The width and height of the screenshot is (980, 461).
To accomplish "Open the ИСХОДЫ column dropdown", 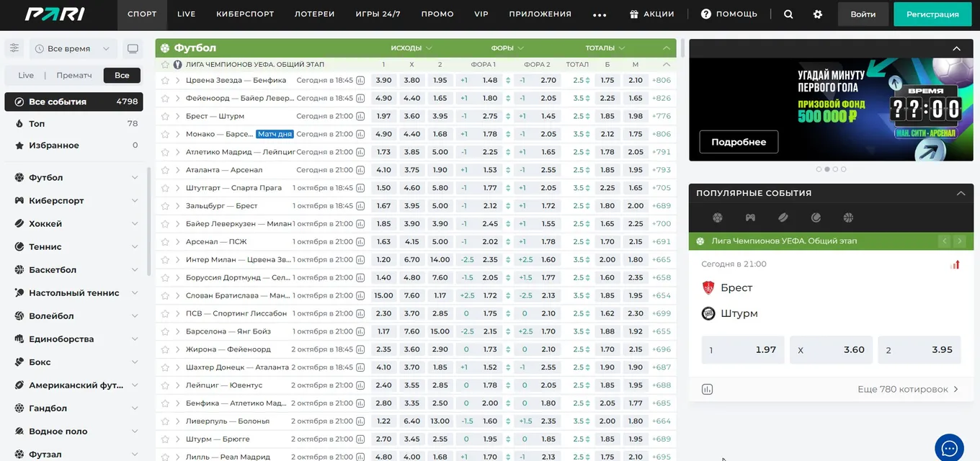I will tap(411, 48).
